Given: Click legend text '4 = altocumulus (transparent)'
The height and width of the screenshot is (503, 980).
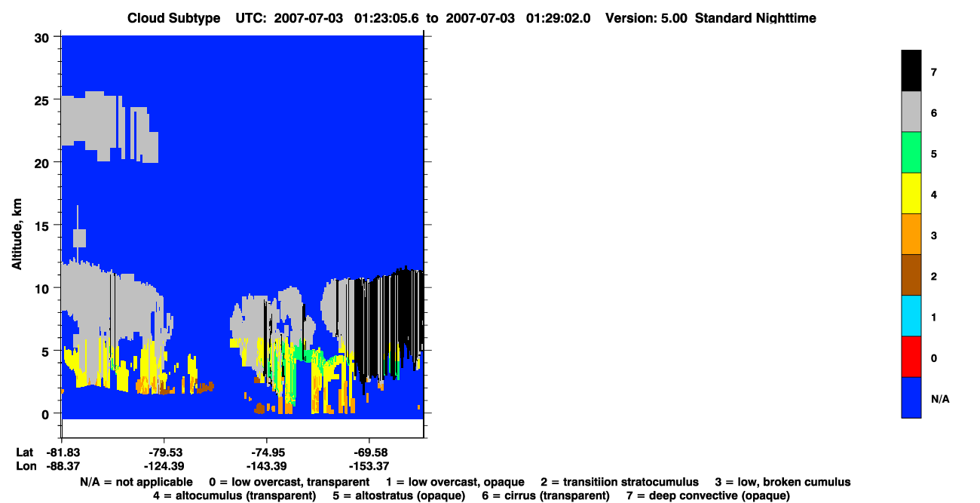Looking at the screenshot, I should 234,496.
